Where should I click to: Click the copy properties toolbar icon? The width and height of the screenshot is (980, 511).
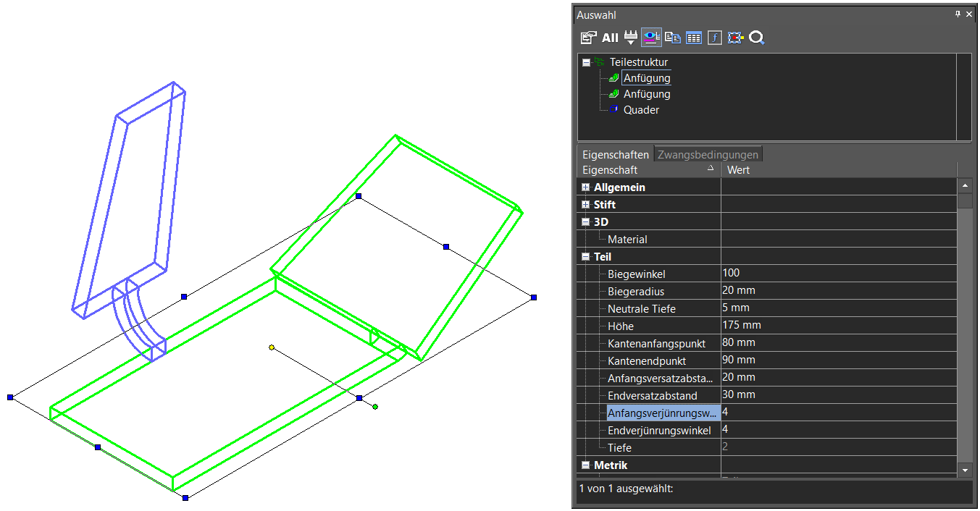pyautogui.click(x=673, y=38)
